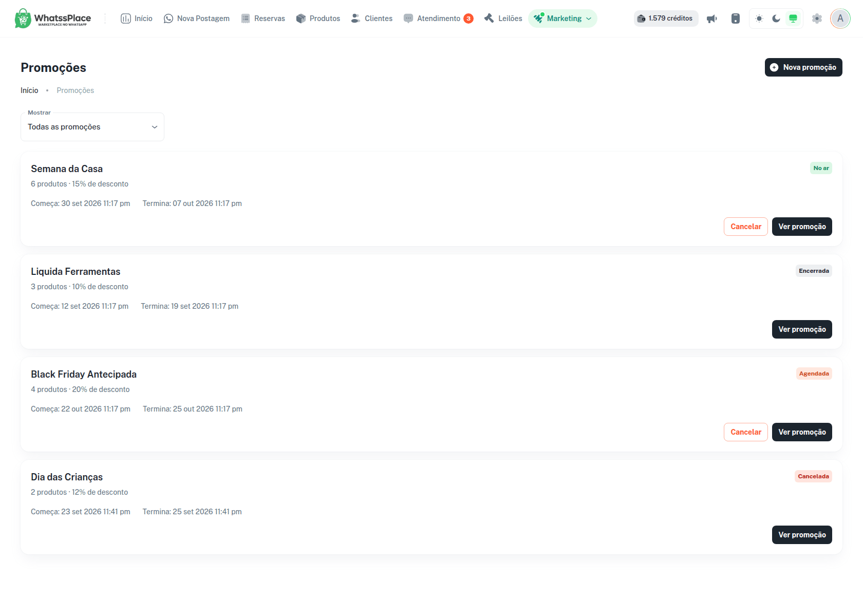This screenshot has height=616, width=863.
Task: View the Black Friday Antecipada promotion
Action: [802, 432]
